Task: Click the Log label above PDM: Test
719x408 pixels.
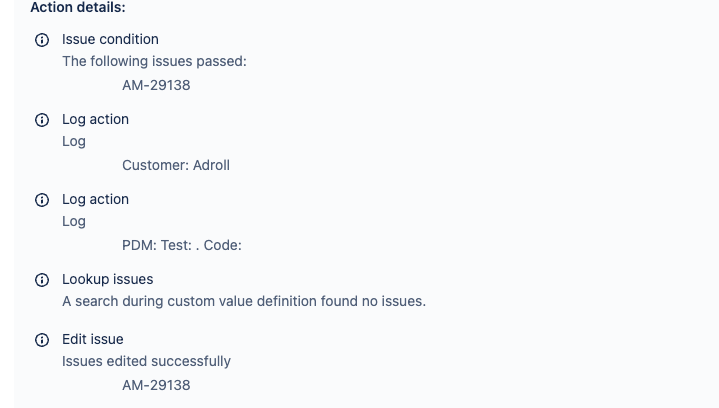Action: [x=74, y=221]
